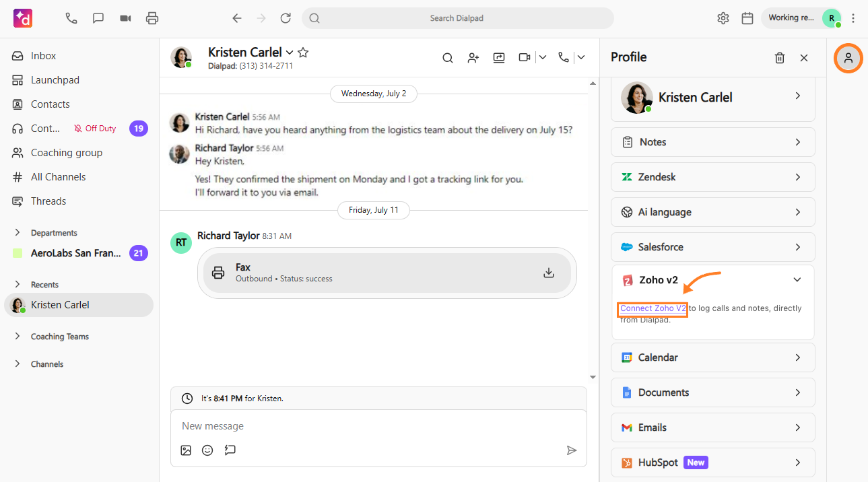
Task: Click the share screen icon
Action: click(x=499, y=58)
